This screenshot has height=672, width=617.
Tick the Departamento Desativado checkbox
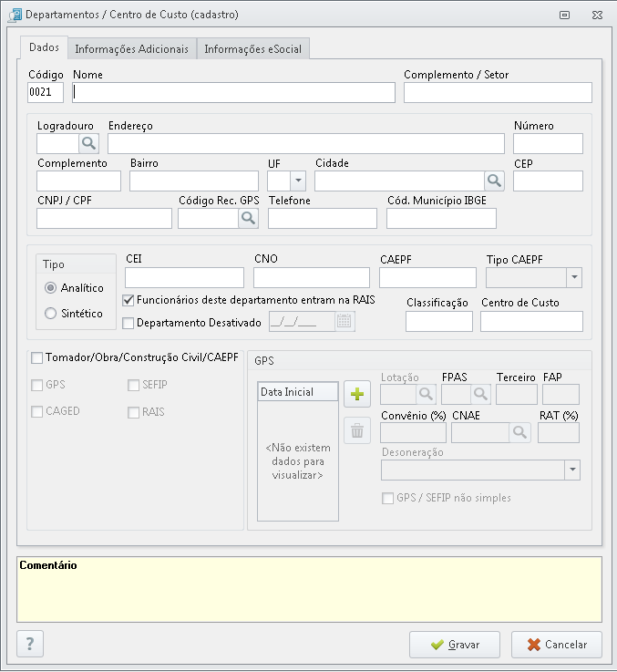(129, 322)
